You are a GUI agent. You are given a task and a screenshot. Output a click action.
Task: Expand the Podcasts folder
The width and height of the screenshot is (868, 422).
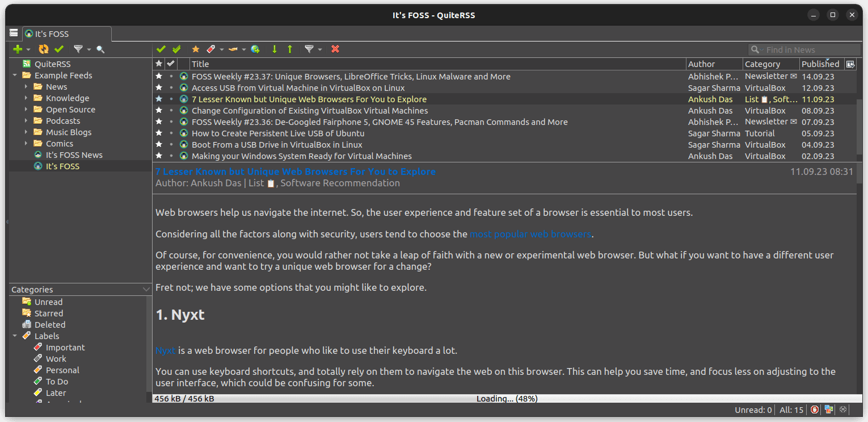tap(26, 121)
